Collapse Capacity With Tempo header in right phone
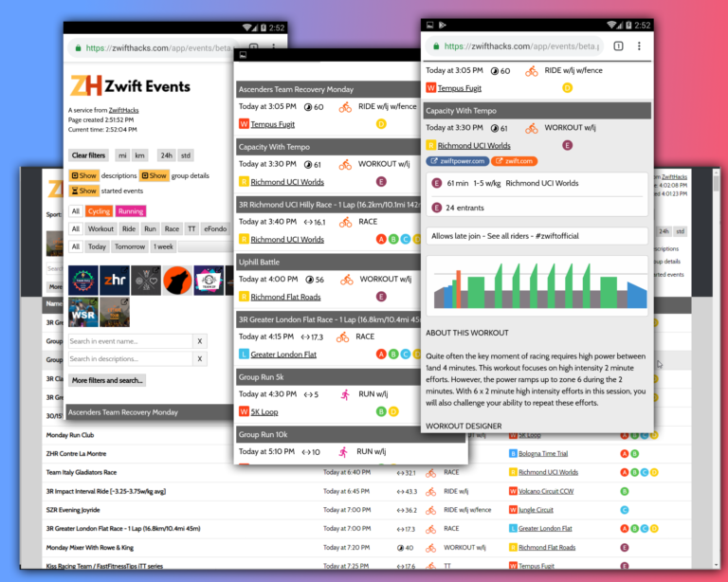Image resolution: width=728 pixels, height=582 pixels. (x=537, y=111)
